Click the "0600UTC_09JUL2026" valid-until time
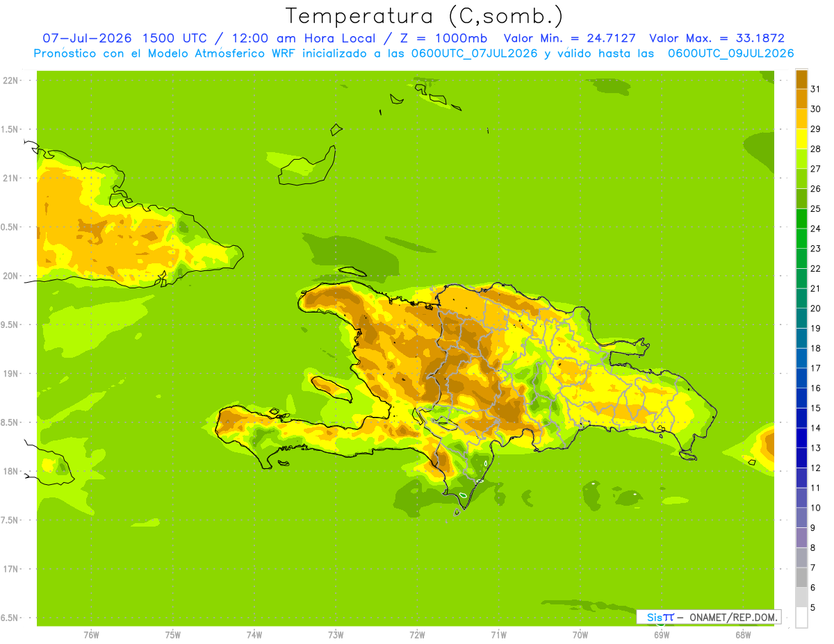Image resolution: width=834 pixels, height=644 pixels. pos(730,53)
